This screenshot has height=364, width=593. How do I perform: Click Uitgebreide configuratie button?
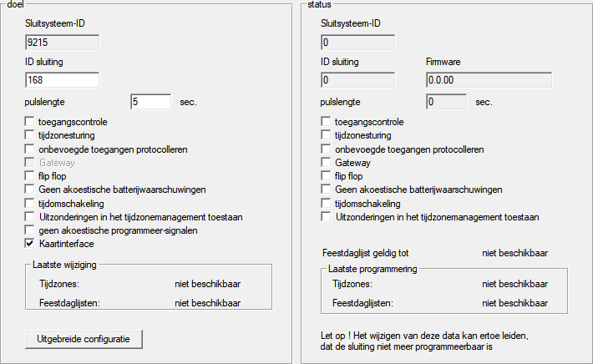(x=84, y=338)
